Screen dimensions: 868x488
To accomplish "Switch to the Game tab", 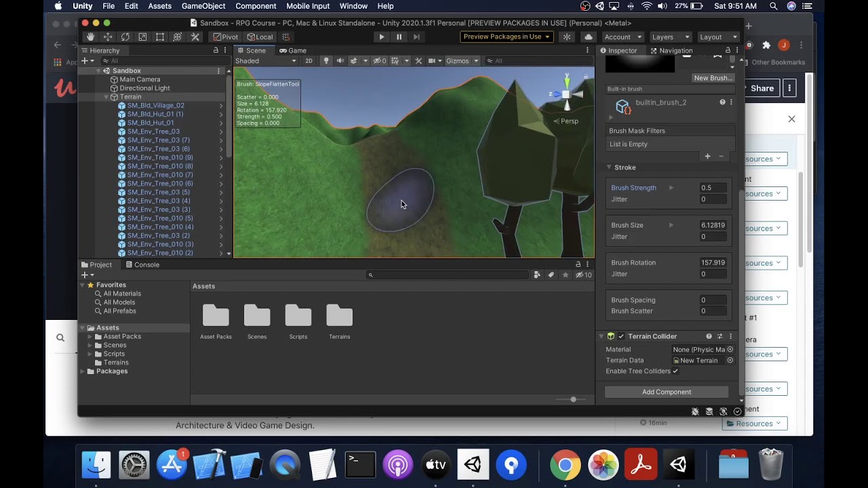I will click(x=293, y=51).
